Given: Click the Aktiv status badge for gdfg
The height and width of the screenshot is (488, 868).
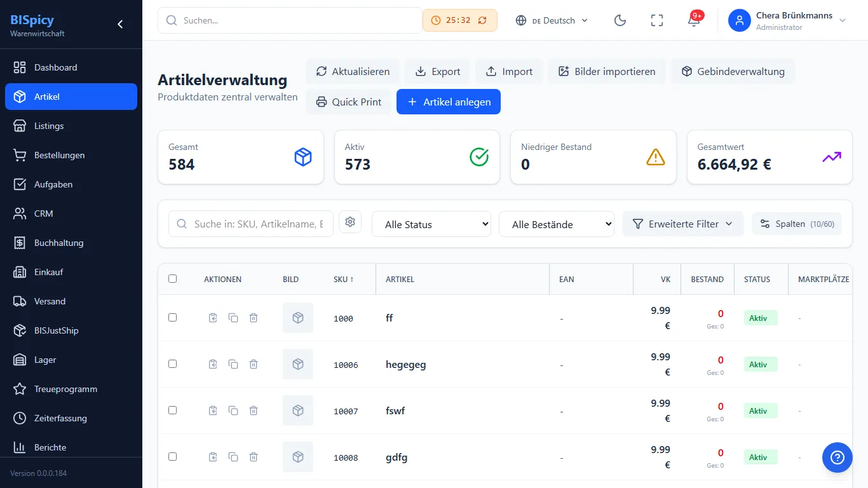Looking at the screenshot, I should point(761,457).
